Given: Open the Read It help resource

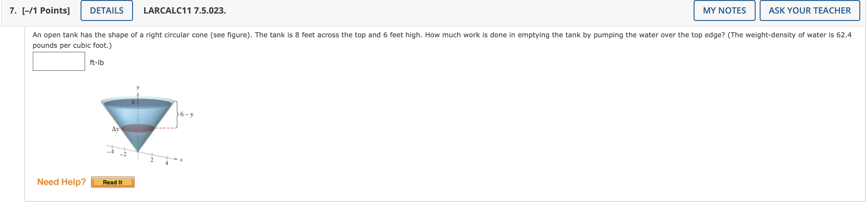Looking at the screenshot, I should pos(113,182).
